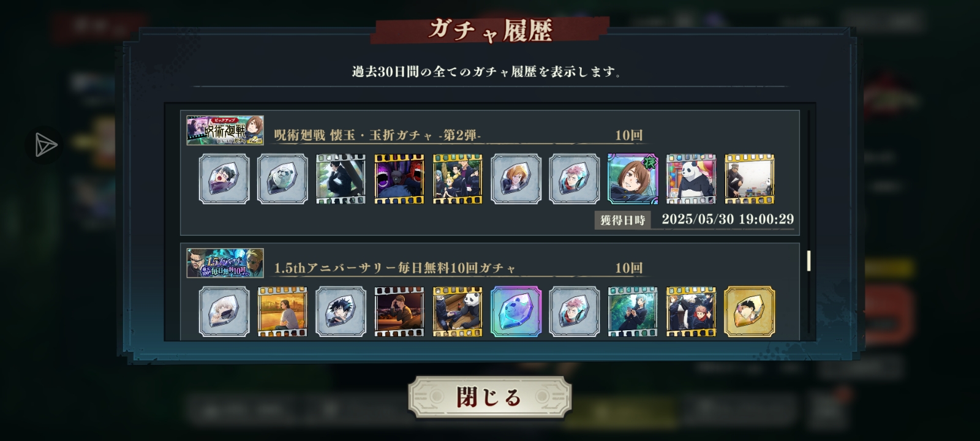Image resolution: width=980 pixels, height=441 pixels.
Task: Click the group photo gold film card
Action: pyautogui.click(x=458, y=179)
